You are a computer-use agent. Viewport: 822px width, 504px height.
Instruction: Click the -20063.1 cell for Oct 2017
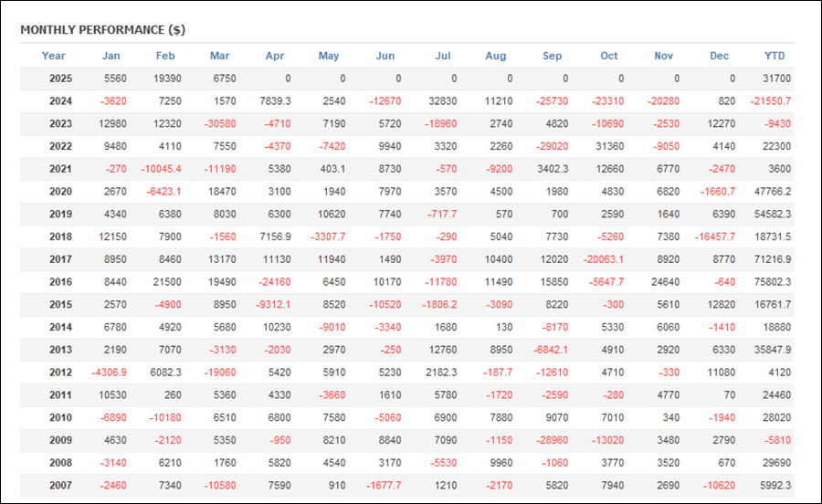pos(604,258)
